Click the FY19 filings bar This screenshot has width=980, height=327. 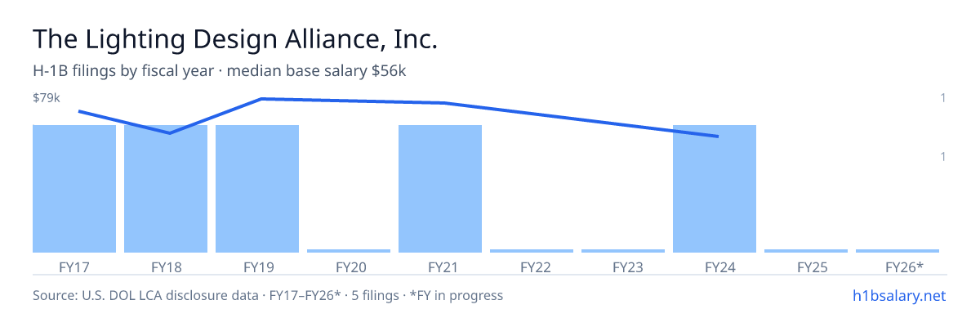(x=257, y=189)
